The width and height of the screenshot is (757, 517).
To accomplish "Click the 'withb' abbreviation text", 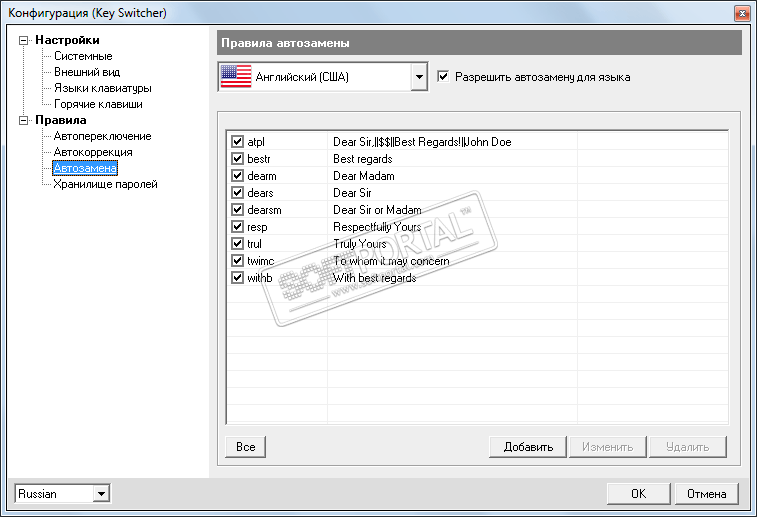I will [x=260, y=278].
